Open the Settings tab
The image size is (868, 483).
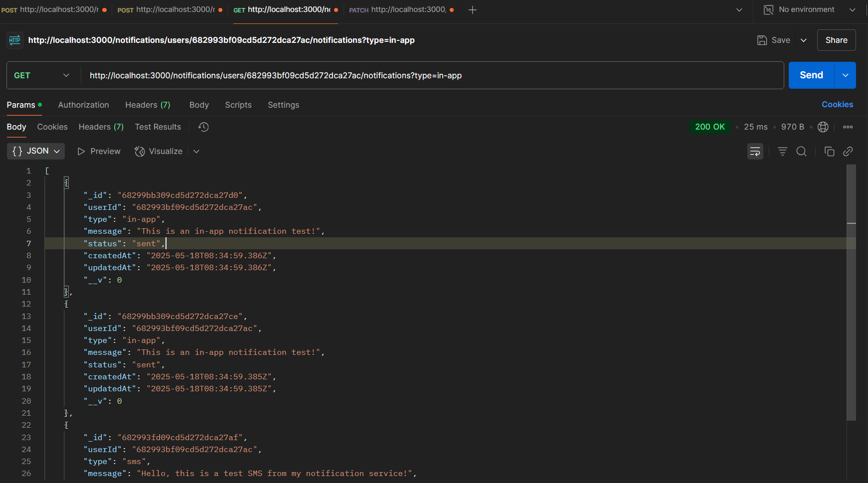click(283, 105)
